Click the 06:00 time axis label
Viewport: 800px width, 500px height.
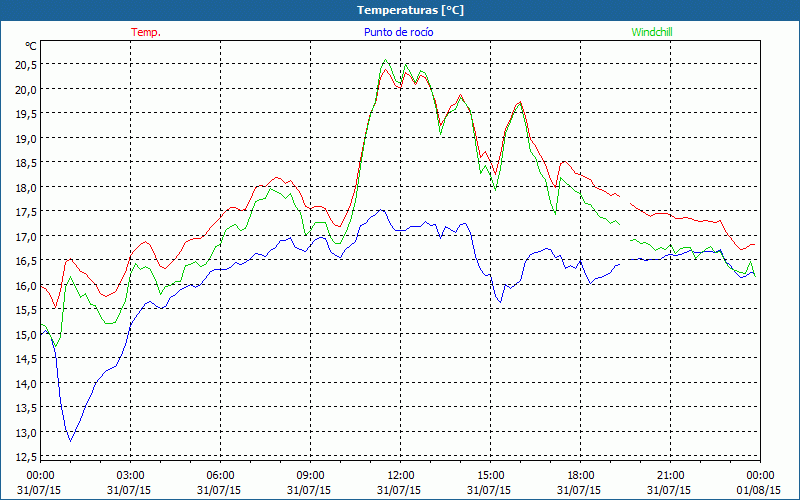[221, 475]
